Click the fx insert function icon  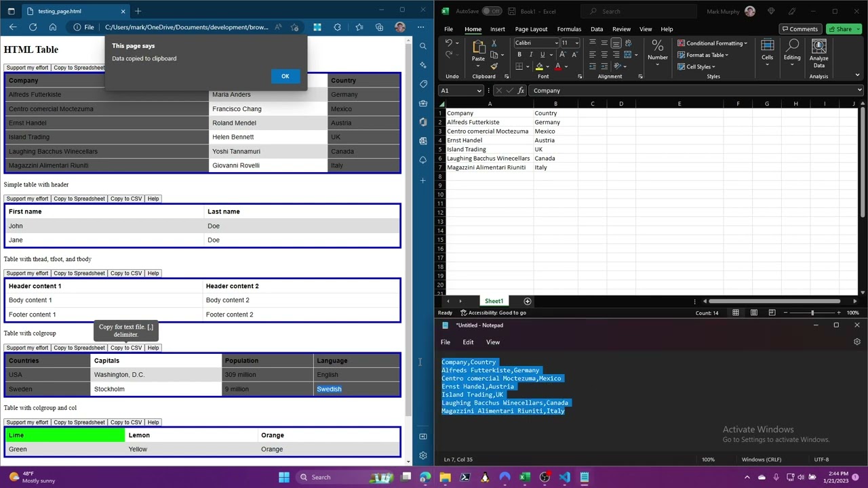(521, 90)
